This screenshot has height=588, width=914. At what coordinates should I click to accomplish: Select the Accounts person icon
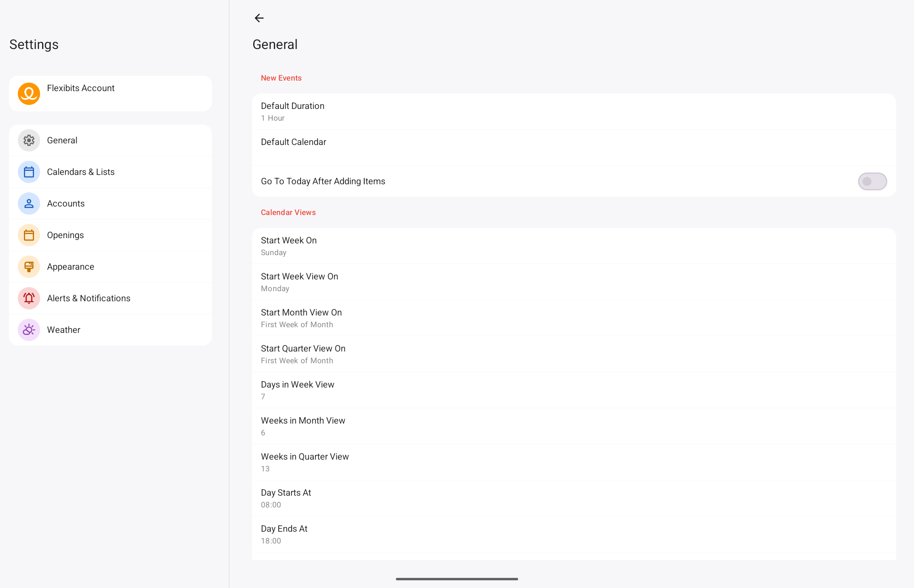[29, 203]
